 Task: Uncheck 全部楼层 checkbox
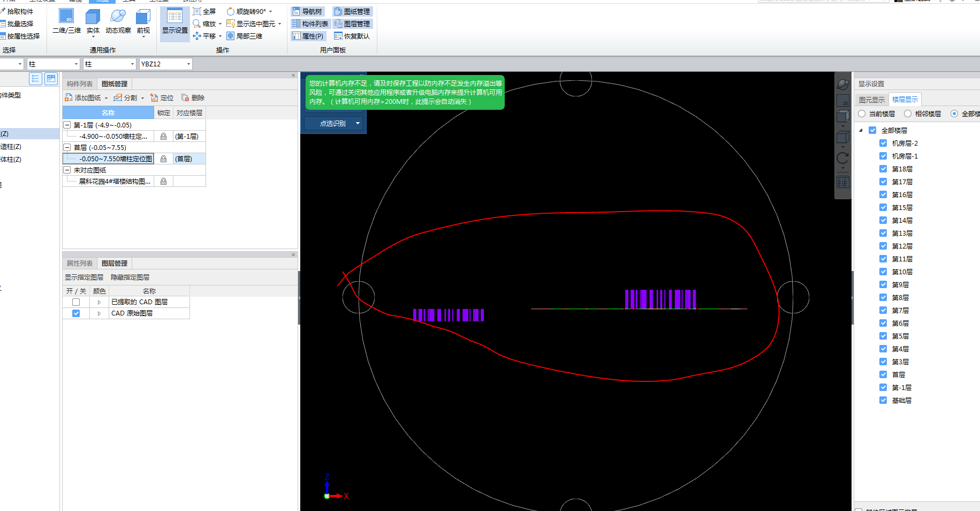(x=872, y=130)
